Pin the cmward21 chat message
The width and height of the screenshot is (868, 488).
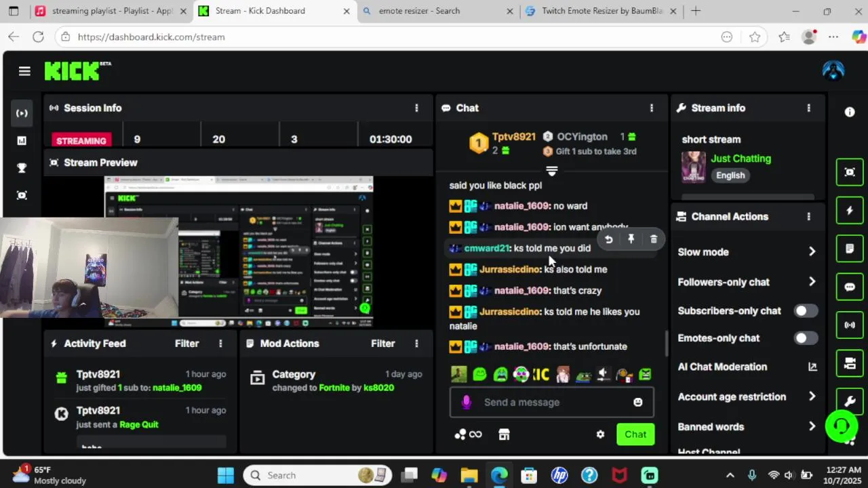(631, 239)
